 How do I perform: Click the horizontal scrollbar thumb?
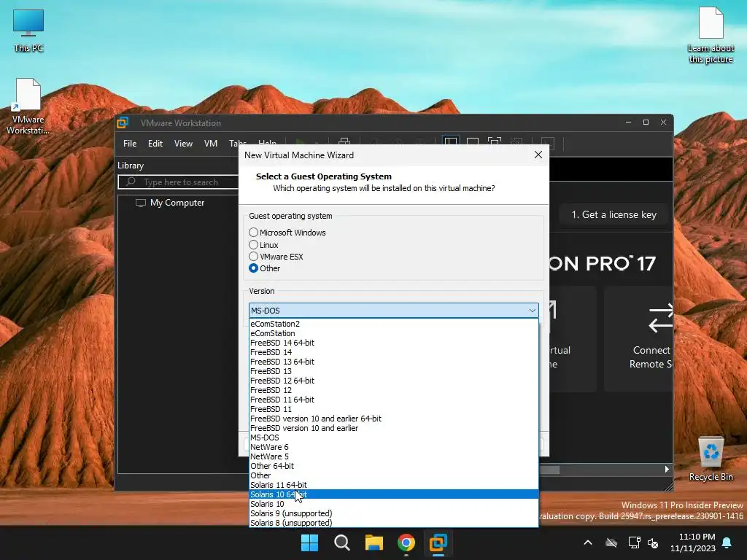point(549,470)
